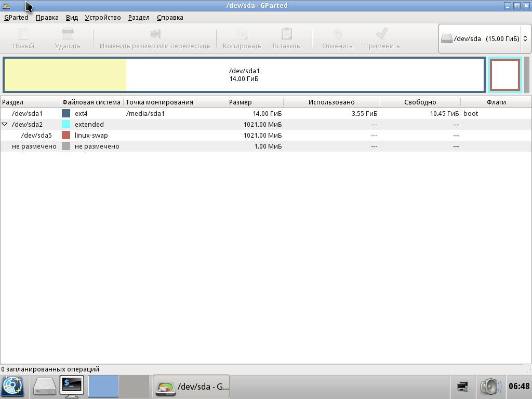The height and width of the screenshot is (399, 532).
Task: Open the Справка menu
Action: tap(170, 17)
